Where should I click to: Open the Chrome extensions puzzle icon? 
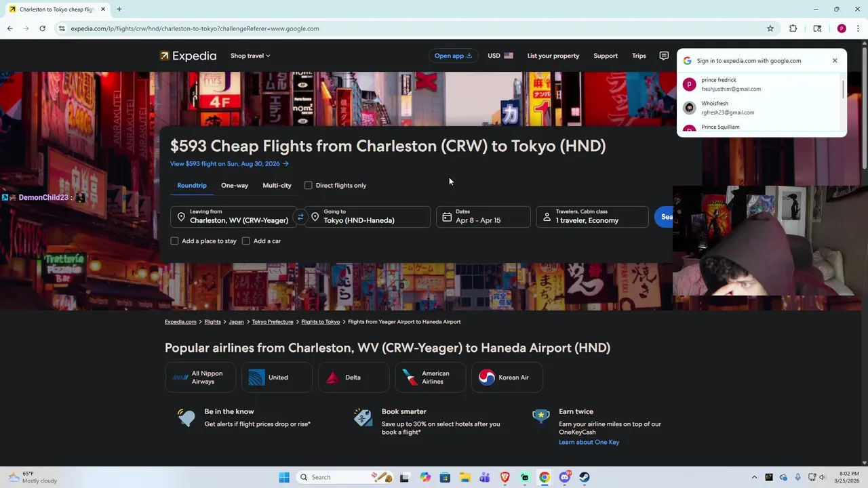point(793,28)
